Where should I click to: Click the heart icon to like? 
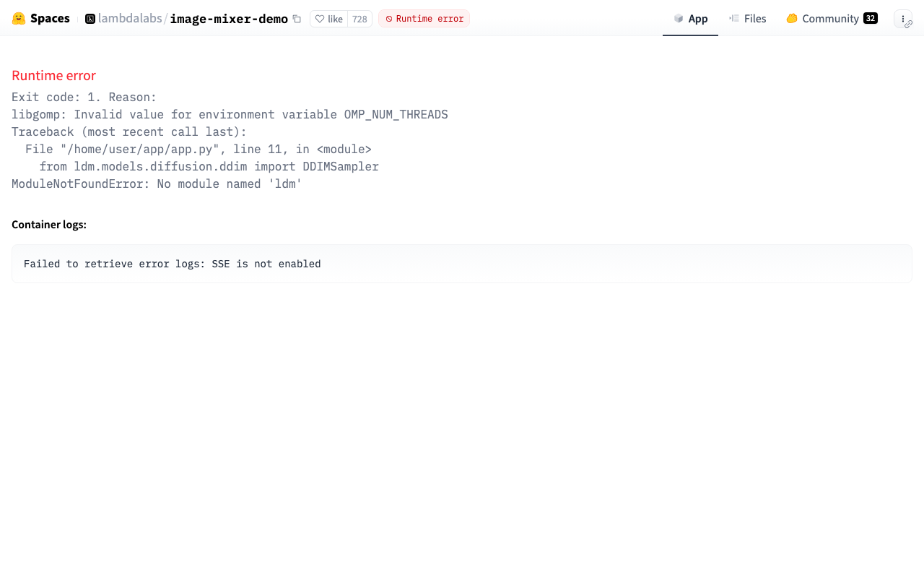point(320,19)
